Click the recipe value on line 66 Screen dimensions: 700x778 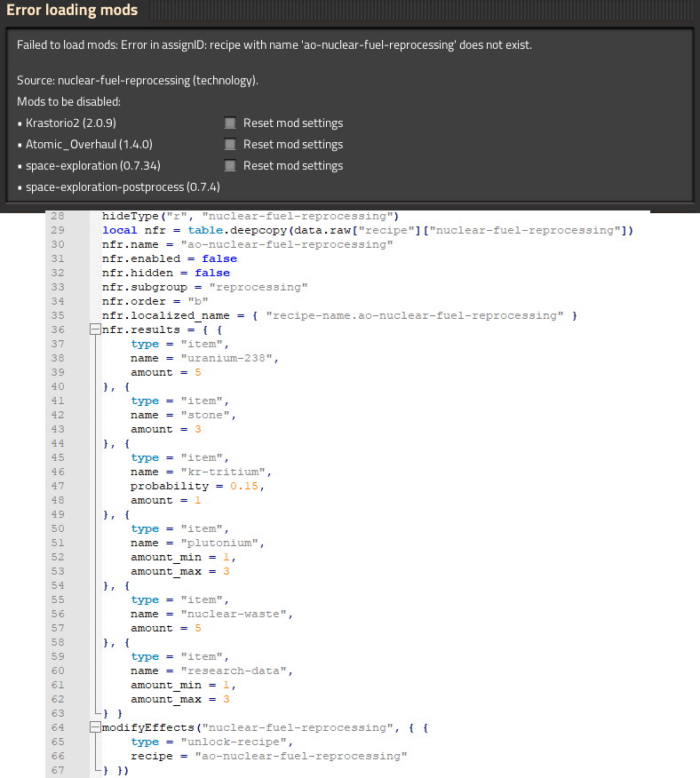301,756
